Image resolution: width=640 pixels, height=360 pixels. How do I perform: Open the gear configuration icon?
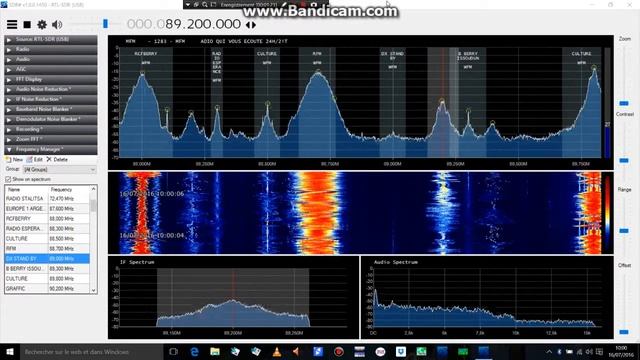[x=42, y=24]
